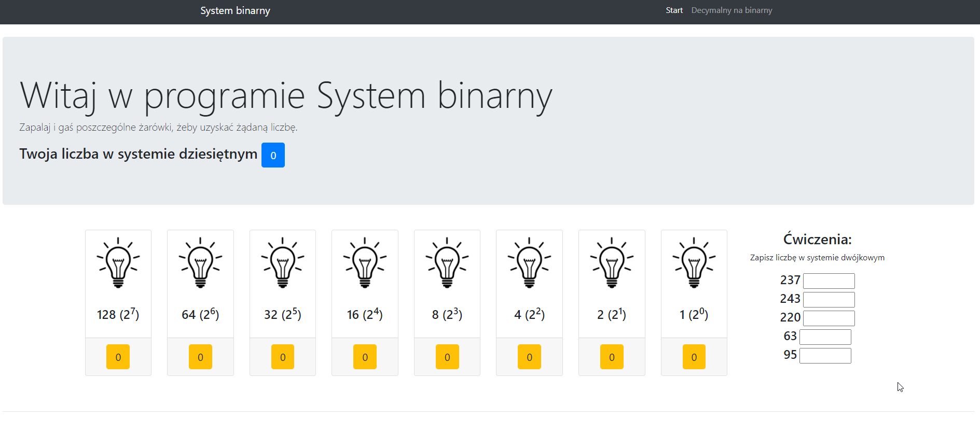Click the label 1 (2⁰)
980x433 pixels.
tap(694, 314)
